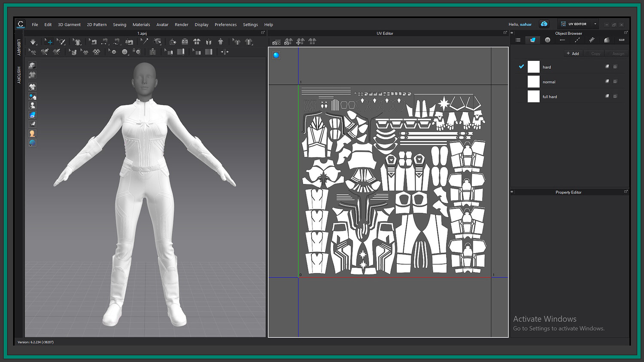Expand the HISTORY side panel
This screenshot has height=362, width=644.
coord(19,75)
